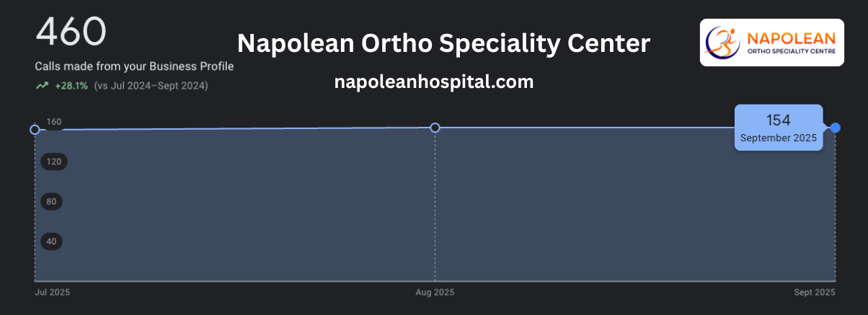Click the orange NAPOLEAN logo wordmark

pyautogui.click(x=792, y=37)
